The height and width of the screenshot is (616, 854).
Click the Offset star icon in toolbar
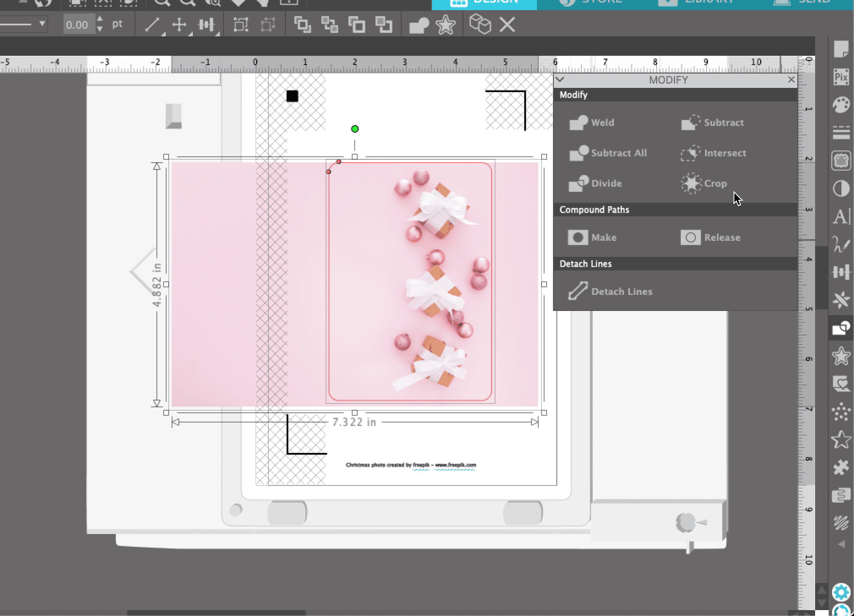[446, 25]
